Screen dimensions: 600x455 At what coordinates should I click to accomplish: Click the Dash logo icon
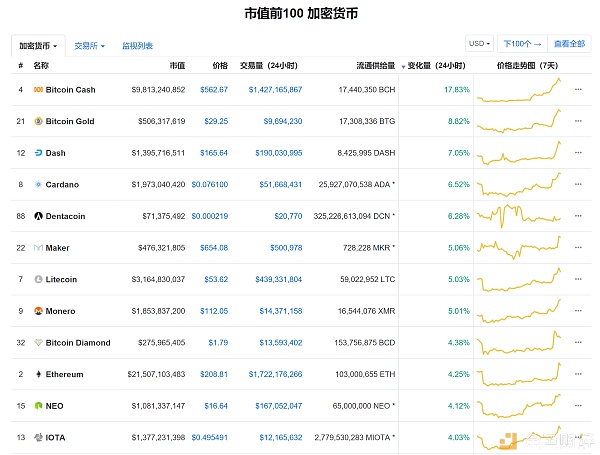click(38, 153)
